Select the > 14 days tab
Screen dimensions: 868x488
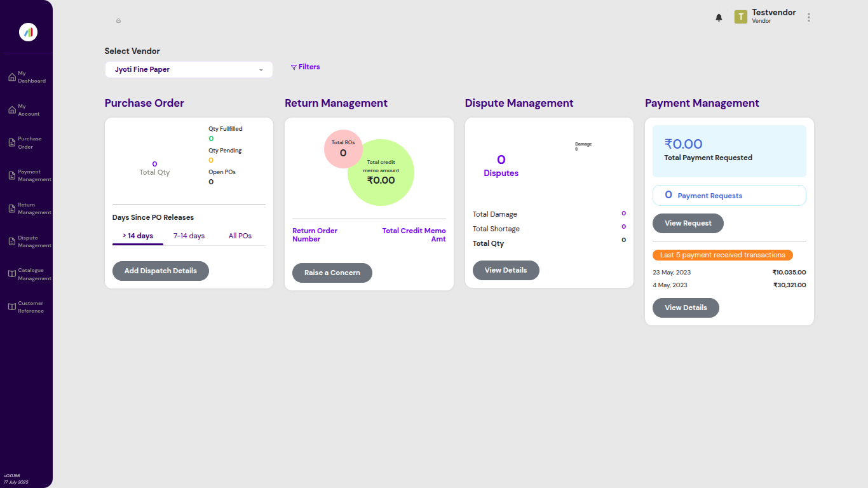(x=138, y=236)
